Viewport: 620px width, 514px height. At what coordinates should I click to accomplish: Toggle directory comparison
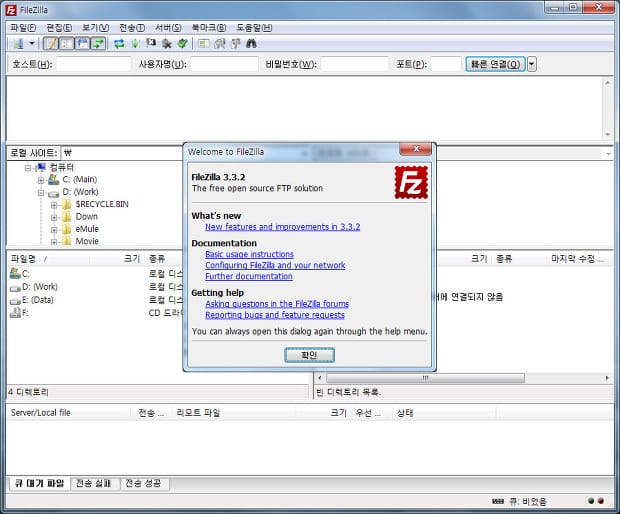tap(219, 43)
